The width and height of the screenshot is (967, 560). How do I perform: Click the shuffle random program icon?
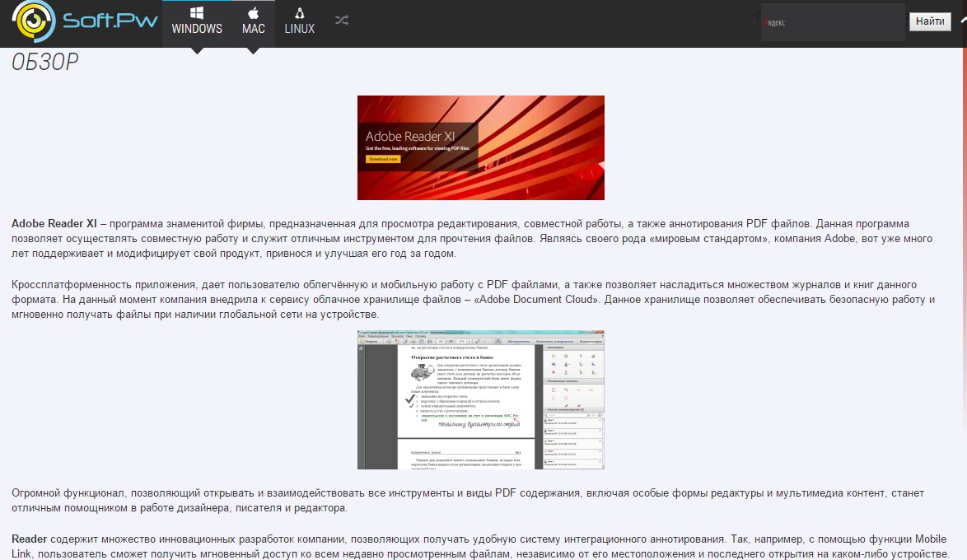point(342,21)
